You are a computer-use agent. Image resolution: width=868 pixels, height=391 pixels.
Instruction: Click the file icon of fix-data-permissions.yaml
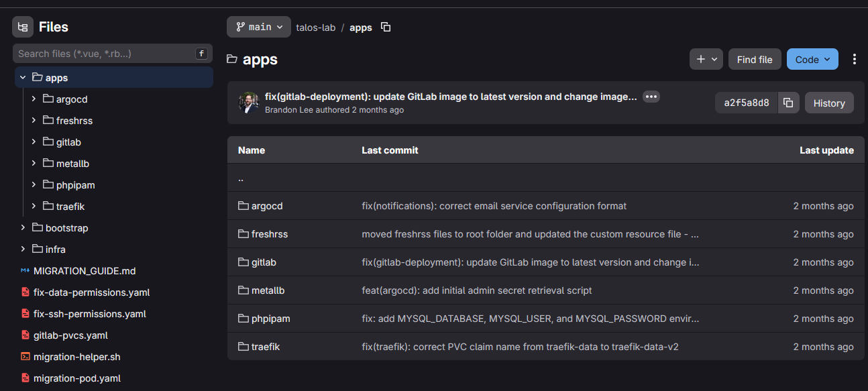(x=25, y=292)
